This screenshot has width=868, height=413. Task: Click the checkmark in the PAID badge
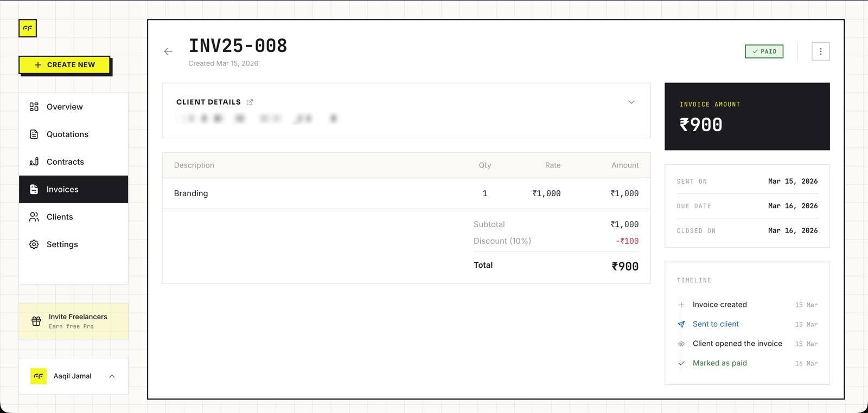(755, 51)
